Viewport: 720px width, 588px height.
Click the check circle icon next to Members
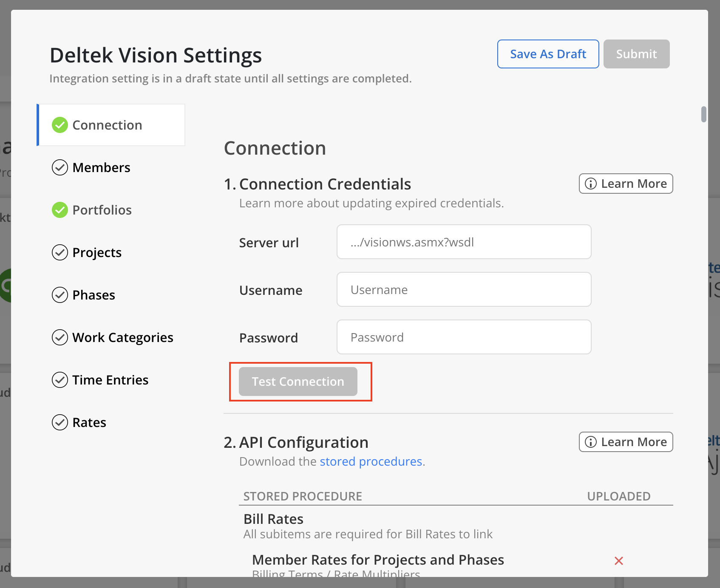(60, 167)
